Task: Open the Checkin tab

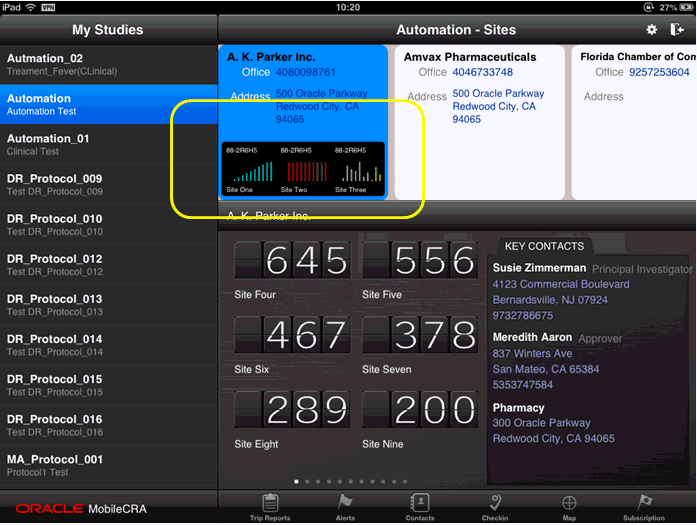Action: coord(495,507)
